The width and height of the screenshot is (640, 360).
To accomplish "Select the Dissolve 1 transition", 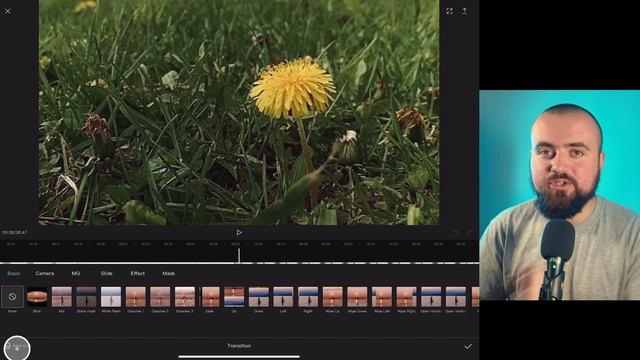I will tap(136, 297).
